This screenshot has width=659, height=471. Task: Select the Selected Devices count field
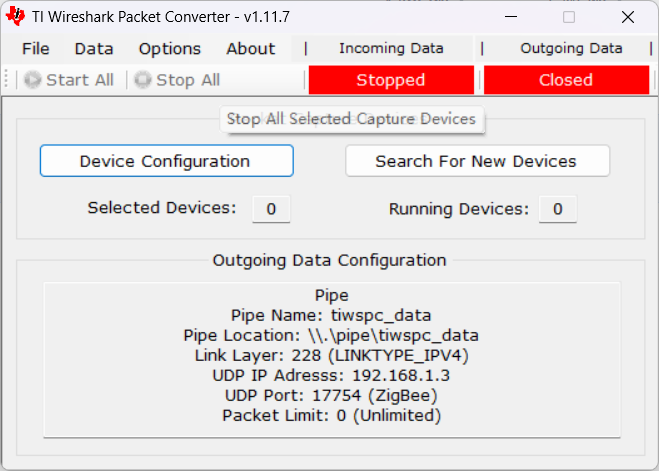pyautogui.click(x=271, y=209)
